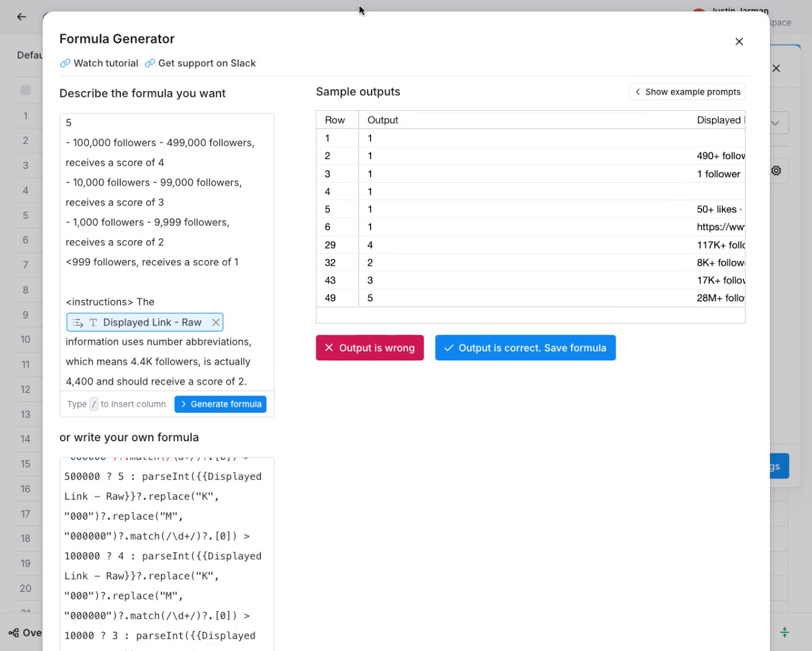The height and width of the screenshot is (651, 812).
Task: Click the Row column header
Action: pyautogui.click(x=337, y=120)
